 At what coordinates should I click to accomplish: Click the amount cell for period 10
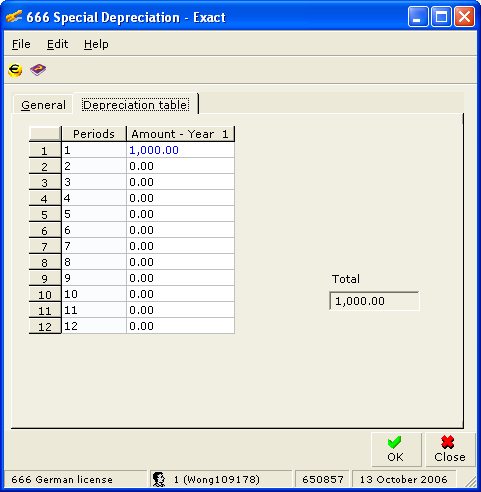click(x=181, y=294)
